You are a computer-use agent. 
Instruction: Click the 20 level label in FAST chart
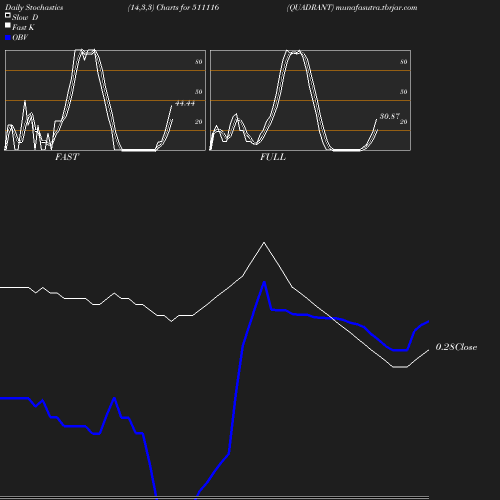tap(199, 122)
